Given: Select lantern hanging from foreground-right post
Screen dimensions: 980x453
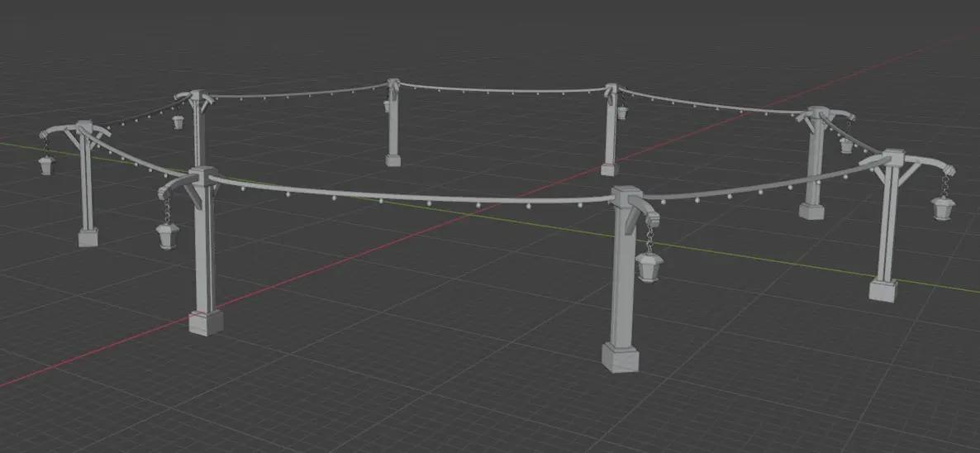Looking at the screenshot, I should [649, 268].
